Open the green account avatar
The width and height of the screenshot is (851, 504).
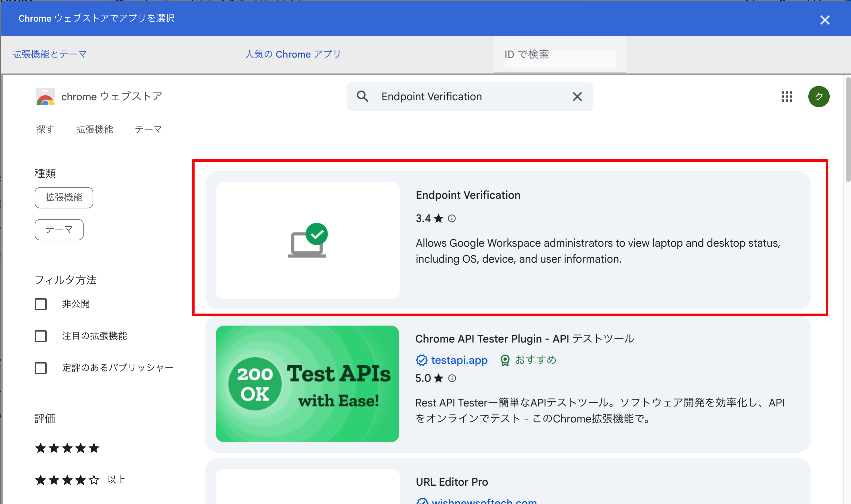pyautogui.click(x=819, y=97)
